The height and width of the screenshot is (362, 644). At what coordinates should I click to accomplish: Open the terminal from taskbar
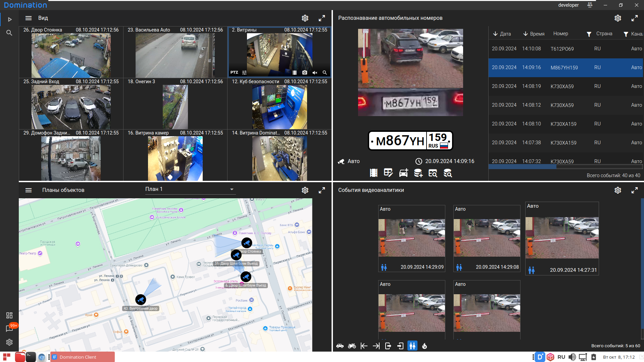click(x=31, y=357)
